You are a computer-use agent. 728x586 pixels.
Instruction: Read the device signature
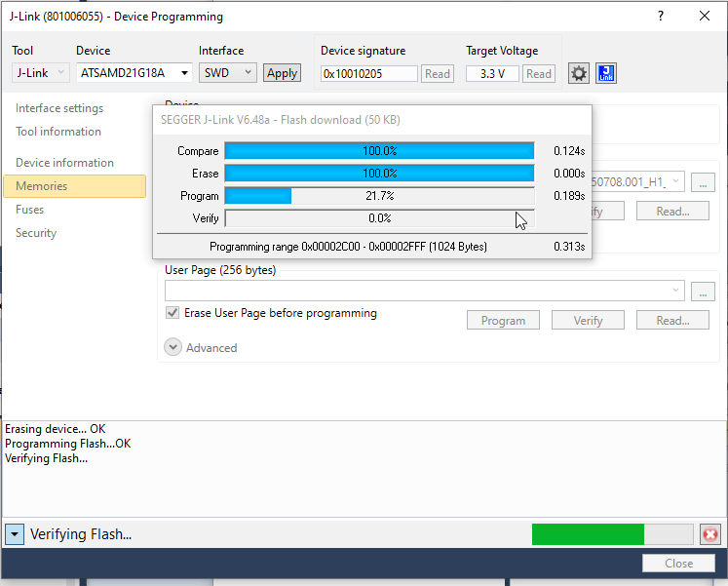[x=438, y=74]
